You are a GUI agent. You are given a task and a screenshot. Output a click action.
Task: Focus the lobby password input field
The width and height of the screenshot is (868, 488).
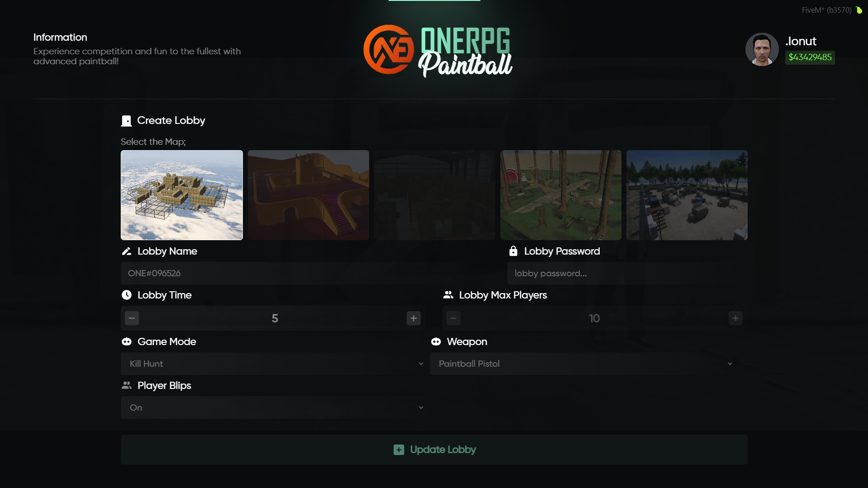click(x=627, y=273)
